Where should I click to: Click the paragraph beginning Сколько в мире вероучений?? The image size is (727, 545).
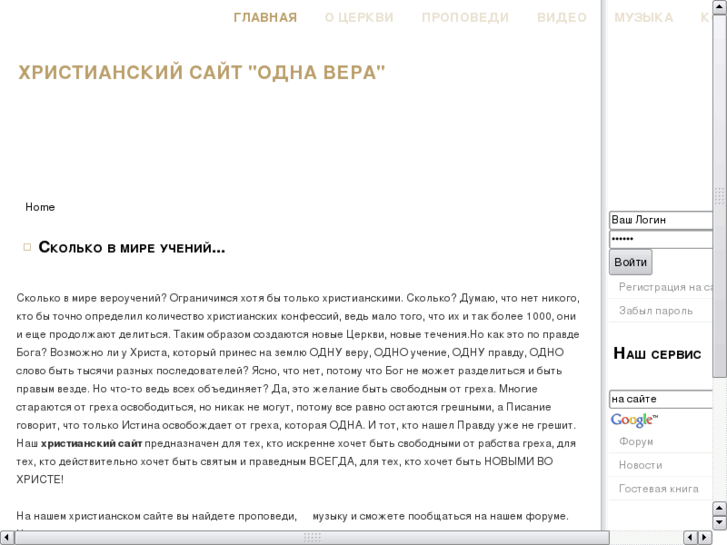pyautogui.click(x=298, y=389)
